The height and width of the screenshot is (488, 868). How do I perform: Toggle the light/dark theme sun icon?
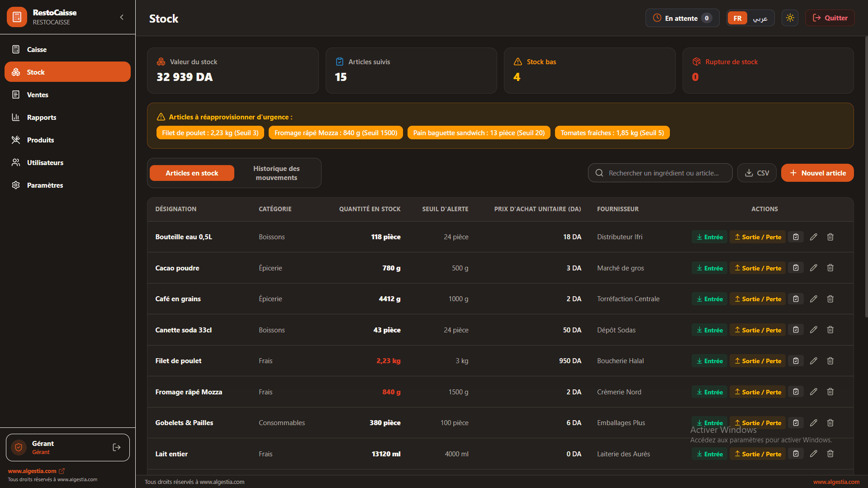[790, 18]
